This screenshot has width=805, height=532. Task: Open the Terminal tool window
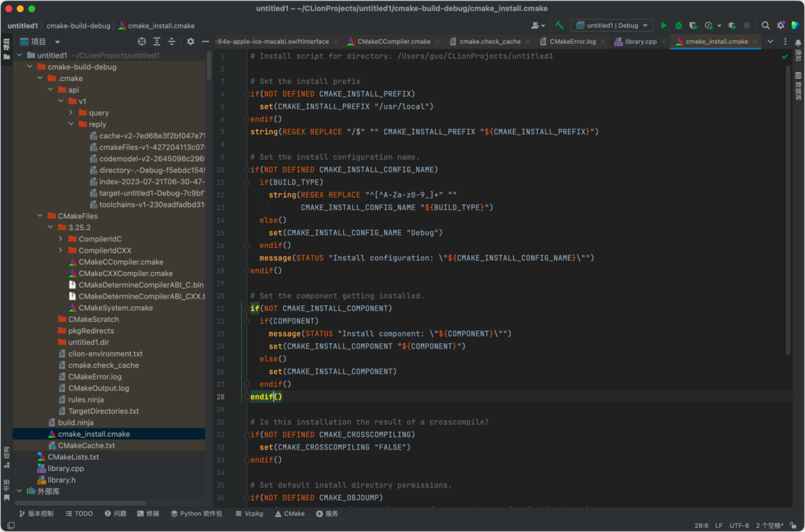coord(148,513)
